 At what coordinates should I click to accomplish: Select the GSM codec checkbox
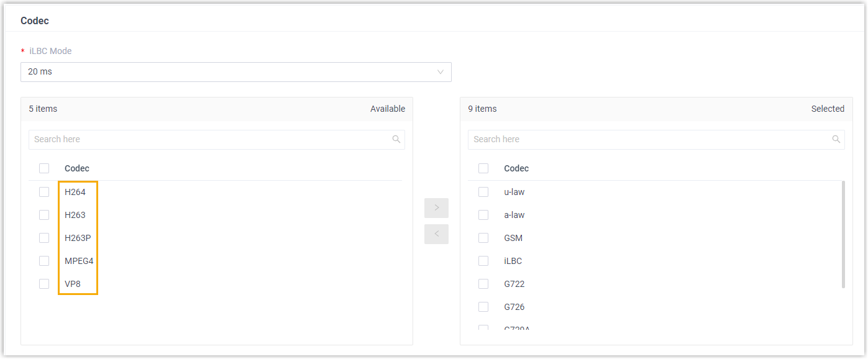[483, 238]
